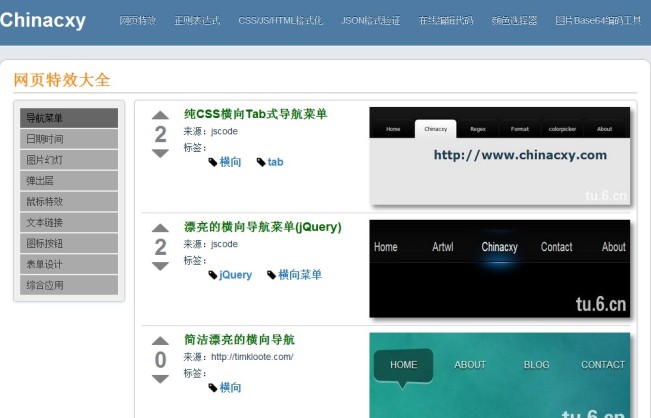Viewport: 651px width, 418px height.
Task: Open 图片Base64编码工具 in top navigation
Action: 598,20
